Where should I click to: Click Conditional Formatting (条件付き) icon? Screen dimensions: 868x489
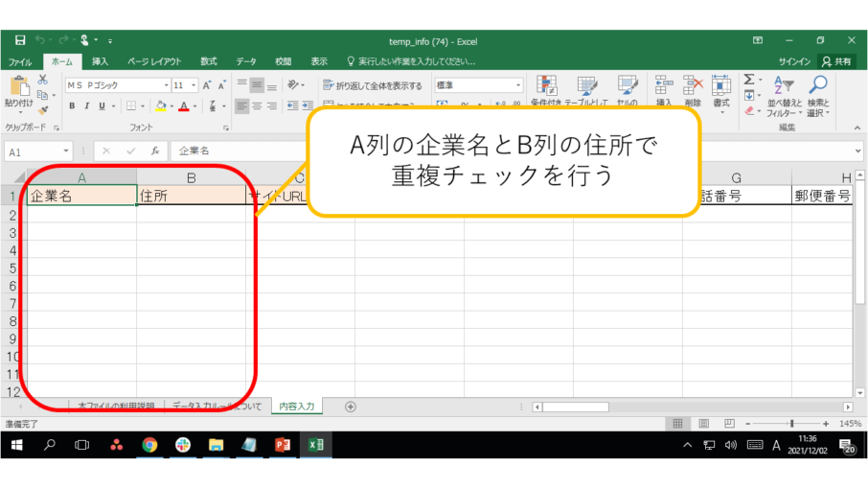pyautogui.click(x=546, y=92)
